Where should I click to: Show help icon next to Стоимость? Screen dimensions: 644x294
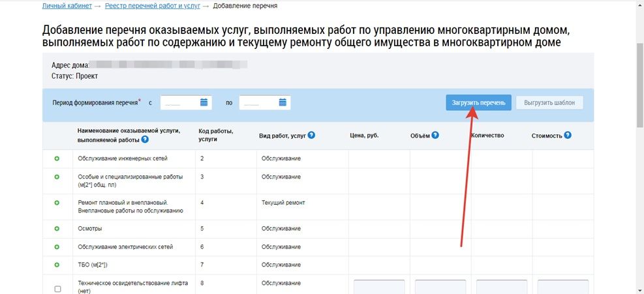tap(568, 135)
